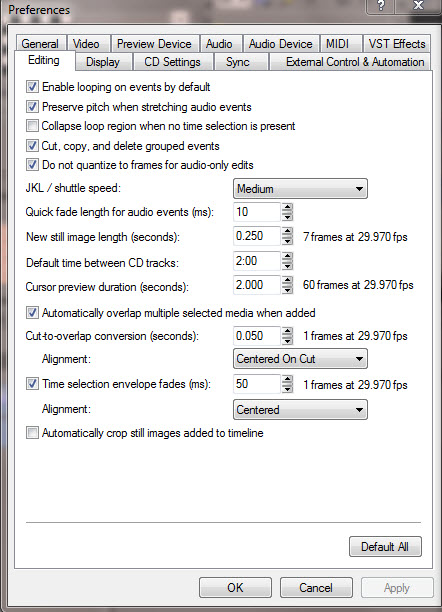Image resolution: width=442 pixels, height=612 pixels.
Task: Increase cut-to-overlap conversion value
Action: (x=287, y=331)
